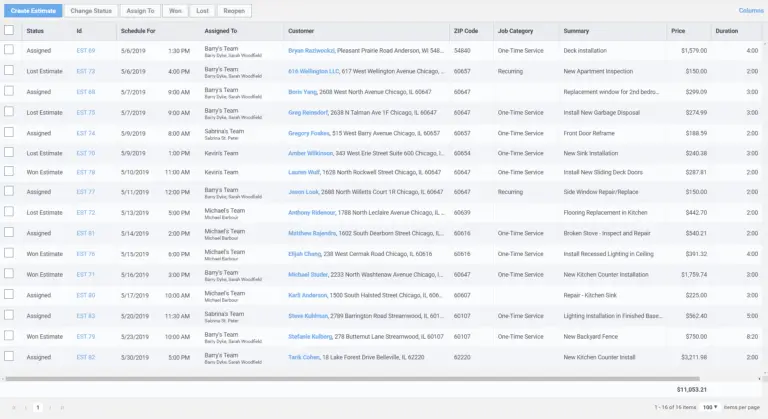Mark selected estimates as Won
768x419 pixels.
[x=175, y=10]
